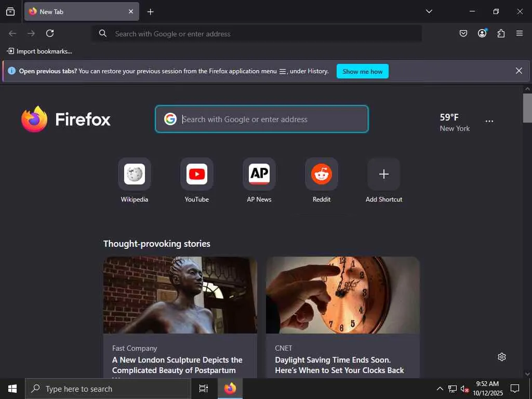Image resolution: width=532 pixels, height=399 pixels.
Task: Click the toolbar address bar field
Action: [x=257, y=34]
